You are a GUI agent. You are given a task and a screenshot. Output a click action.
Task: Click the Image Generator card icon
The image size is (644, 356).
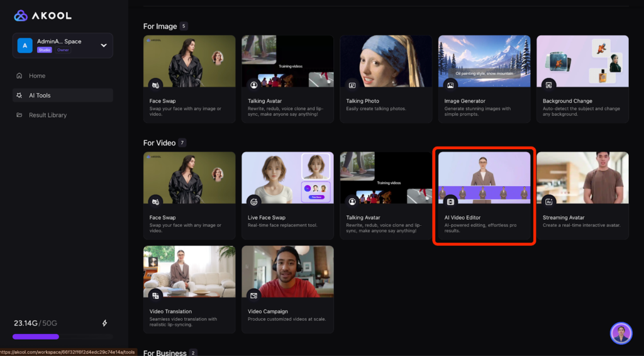point(450,85)
